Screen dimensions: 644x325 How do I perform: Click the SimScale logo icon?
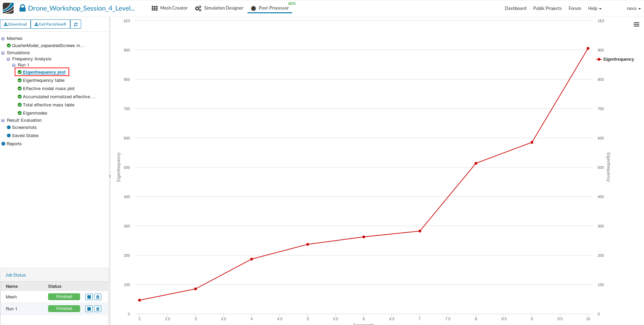[8, 8]
